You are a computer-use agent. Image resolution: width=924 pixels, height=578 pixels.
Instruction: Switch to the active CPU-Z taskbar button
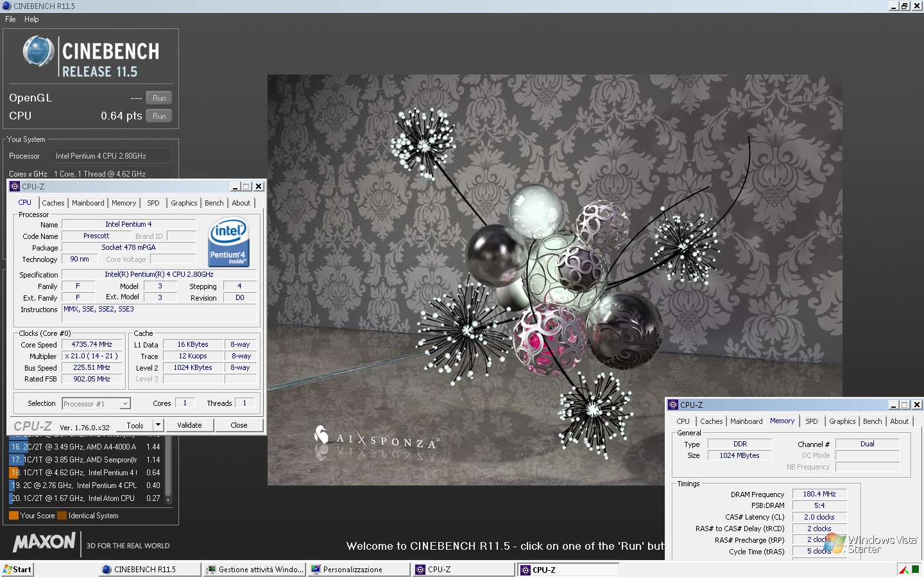coord(569,570)
